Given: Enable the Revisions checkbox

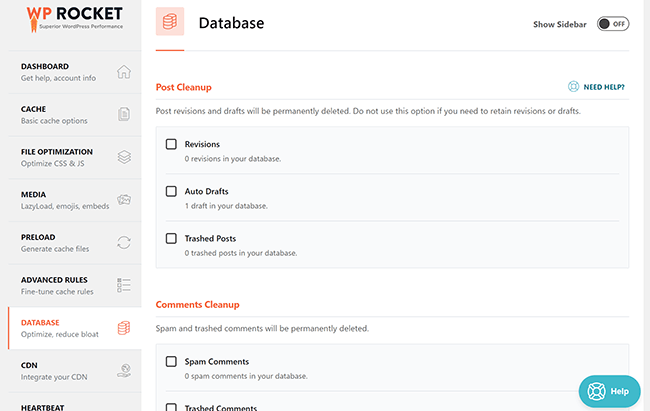Looking at the screenshot, I should click(171, 144).
